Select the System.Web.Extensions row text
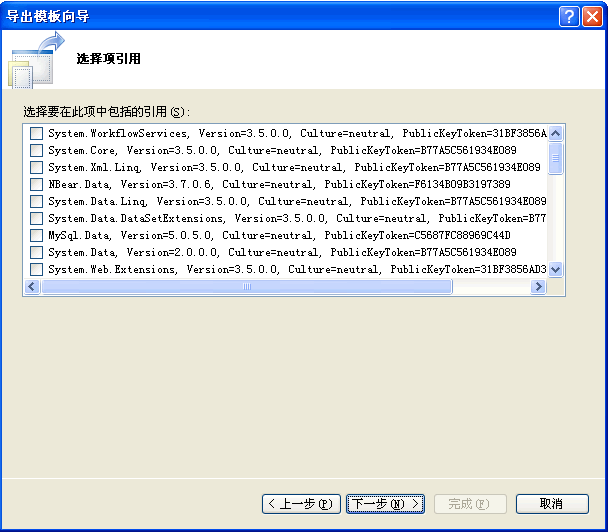This screenshot has height=532, width=608. point(297,269)
